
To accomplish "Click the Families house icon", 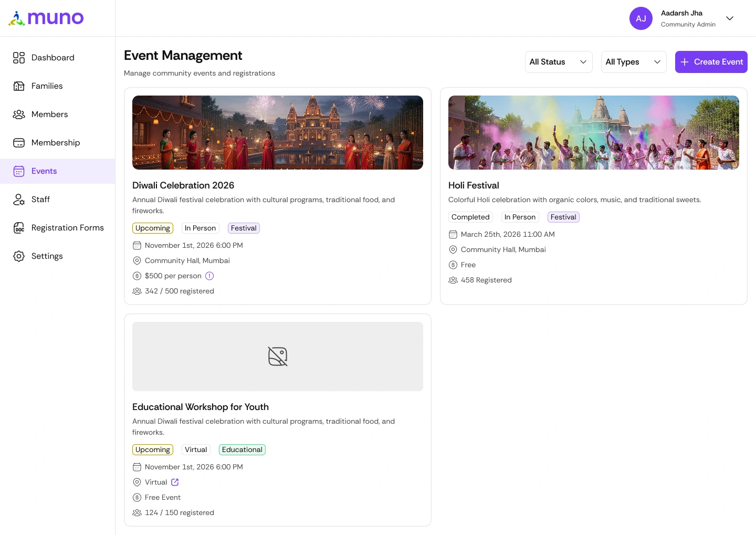I will tap(19, 86).
